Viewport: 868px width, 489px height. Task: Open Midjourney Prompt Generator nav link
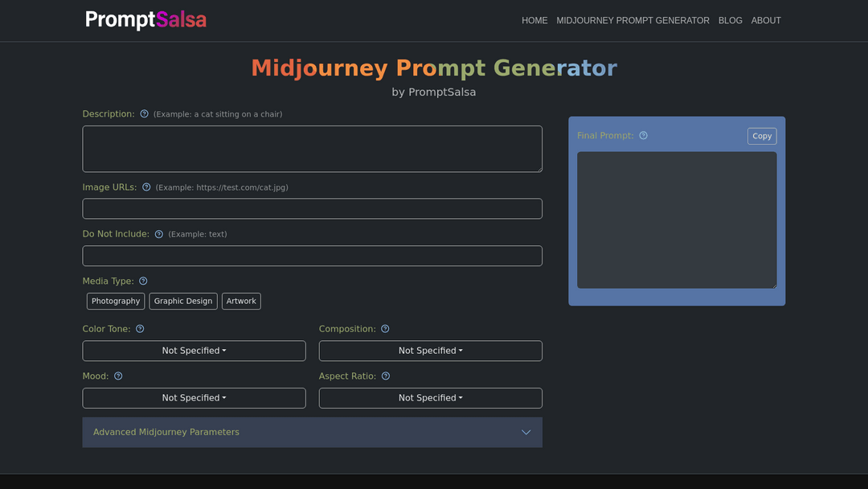pos(633,20)
